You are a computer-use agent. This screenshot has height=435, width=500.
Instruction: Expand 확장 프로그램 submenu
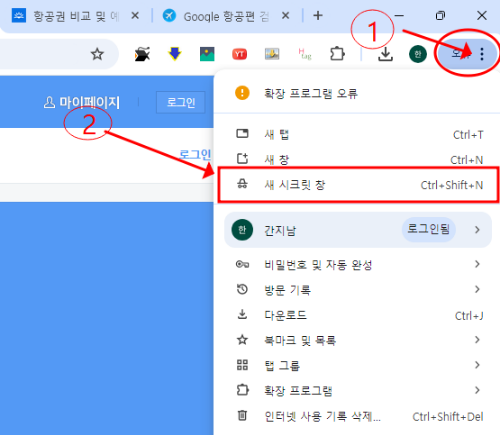point(358,390)
